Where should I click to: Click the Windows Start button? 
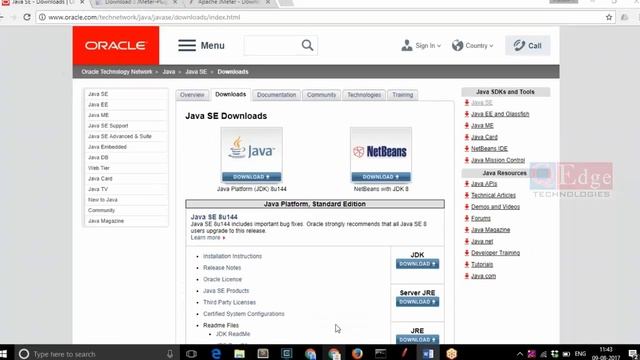click(x=4, y=353)
